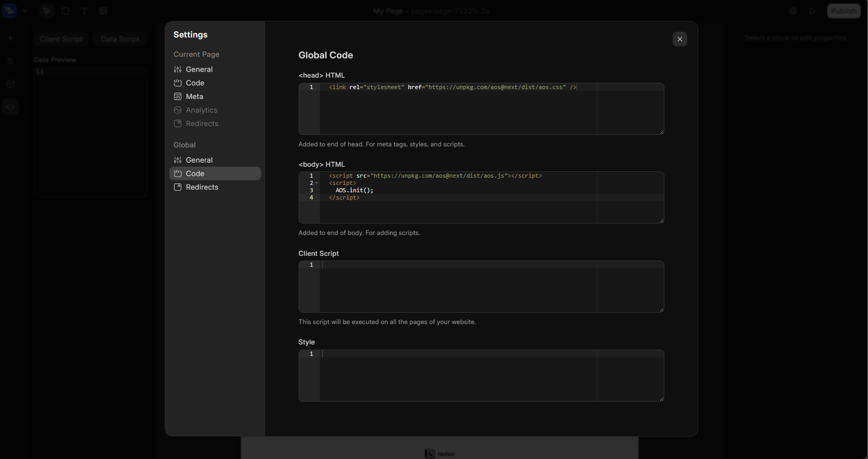Image resolution: width=868 pixels, height=459 pixels.
Task: Click the Publish button in background editor
Action: 844,11
